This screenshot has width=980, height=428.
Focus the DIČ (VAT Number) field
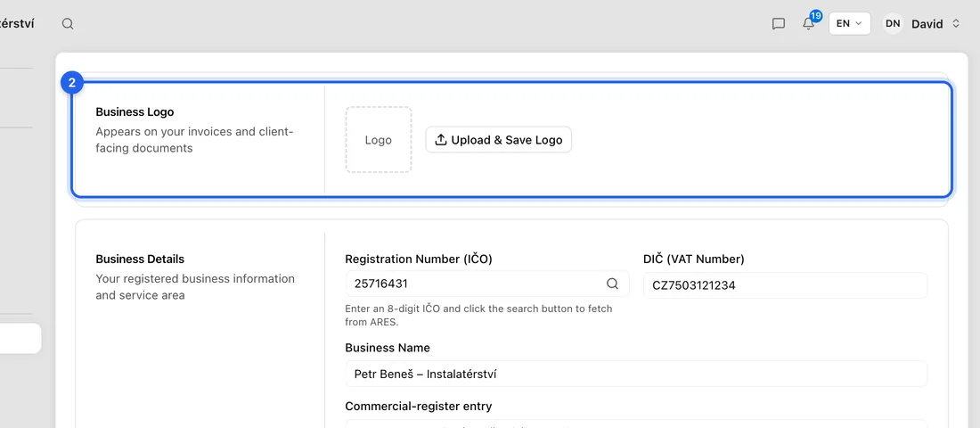point(785,285)
